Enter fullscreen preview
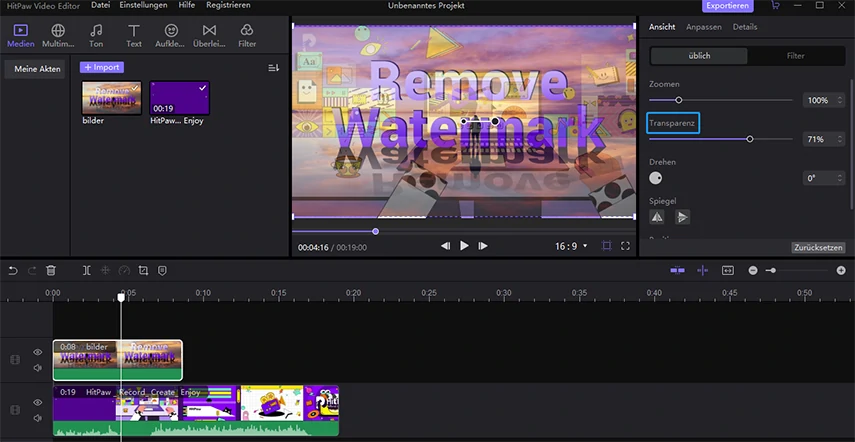This screenshot has height=442, width=855. point(625,246)
